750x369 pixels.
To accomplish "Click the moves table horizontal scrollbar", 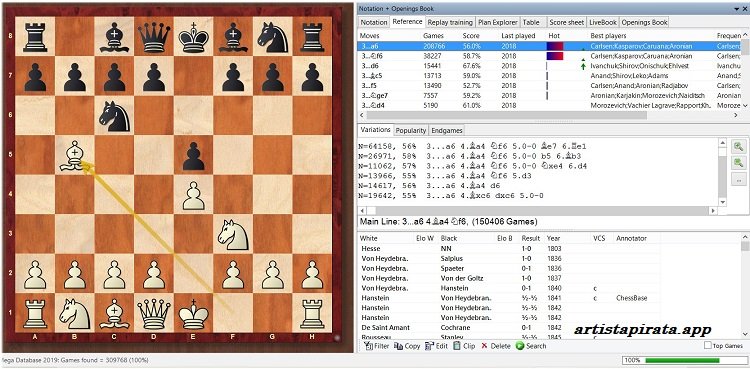I will [x=507, y=115].
